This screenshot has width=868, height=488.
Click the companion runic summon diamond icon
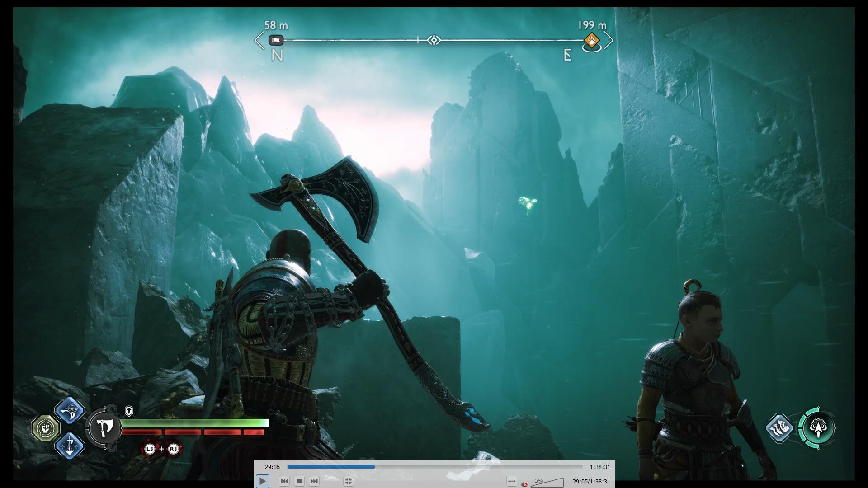780,428
